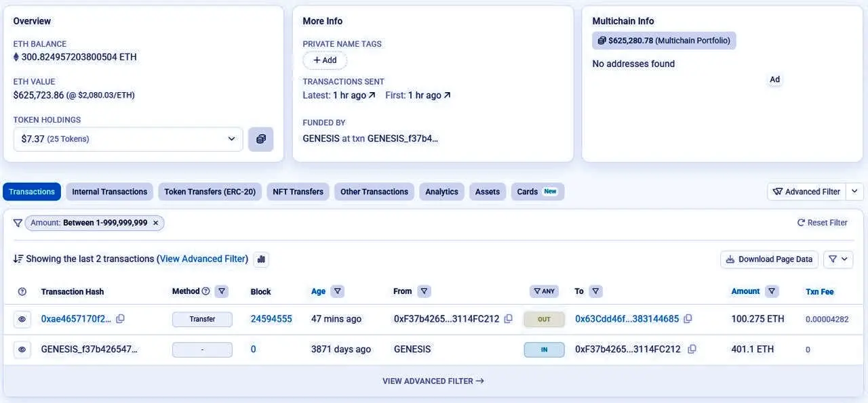Open the Amount column filter
This screenshot has height=403, width=868.
click(772, 291)
